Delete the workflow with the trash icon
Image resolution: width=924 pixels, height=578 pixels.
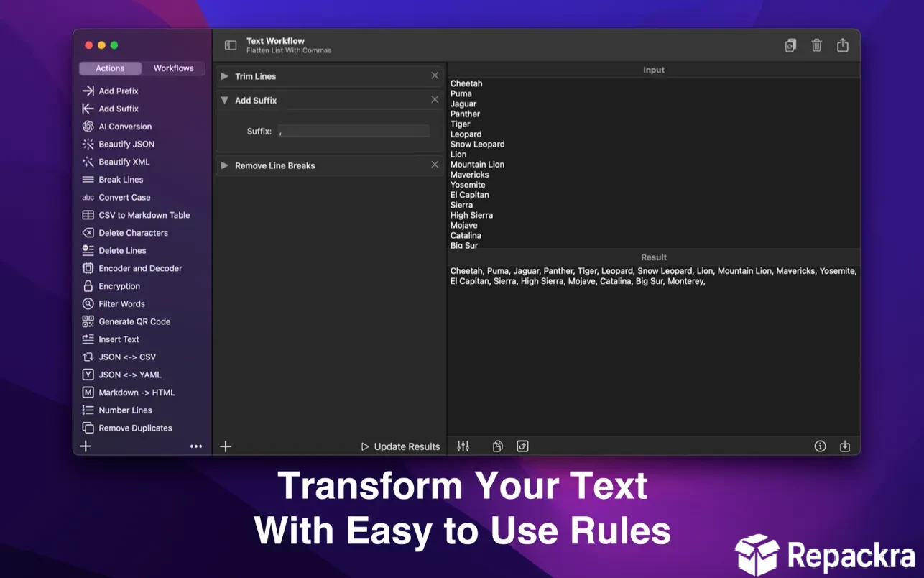tap(817, 45)
